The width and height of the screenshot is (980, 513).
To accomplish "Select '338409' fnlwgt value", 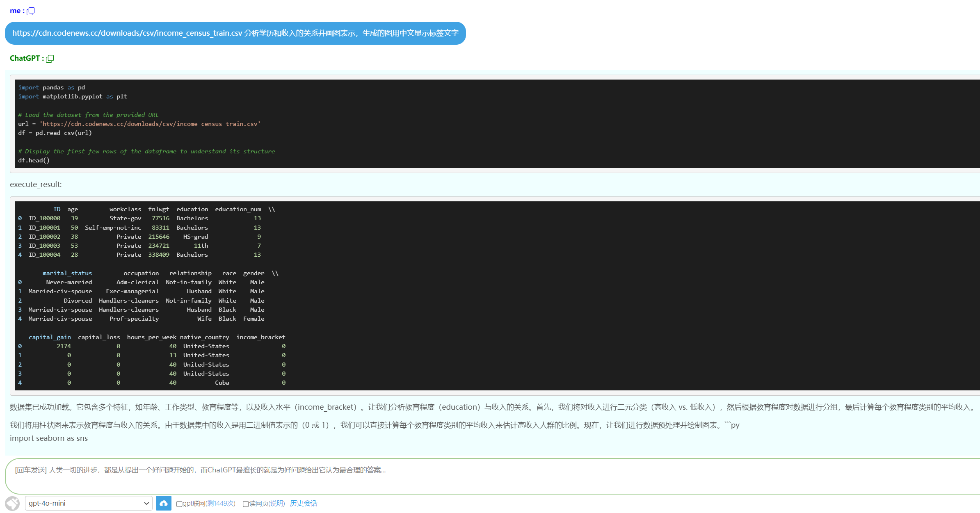I will pos(159,255).
